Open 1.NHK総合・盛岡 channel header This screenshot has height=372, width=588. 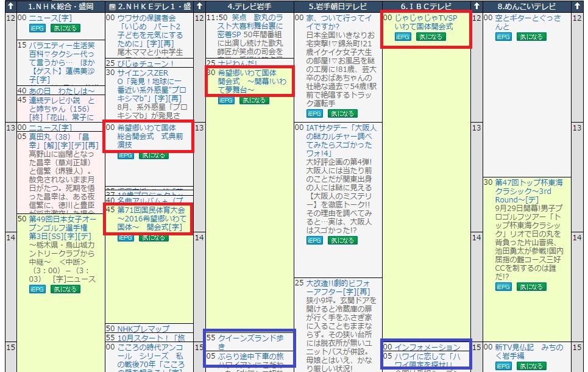pyautogui.click(x=61, y=6)
